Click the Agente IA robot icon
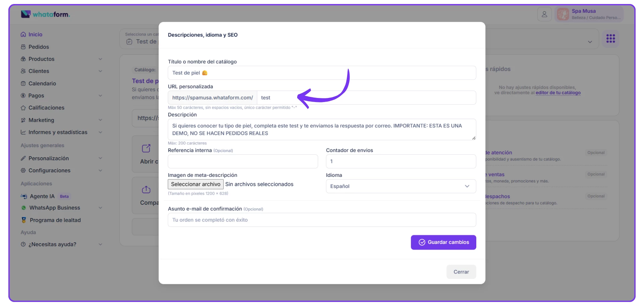The image size is (644, 306). click(24, 196)
